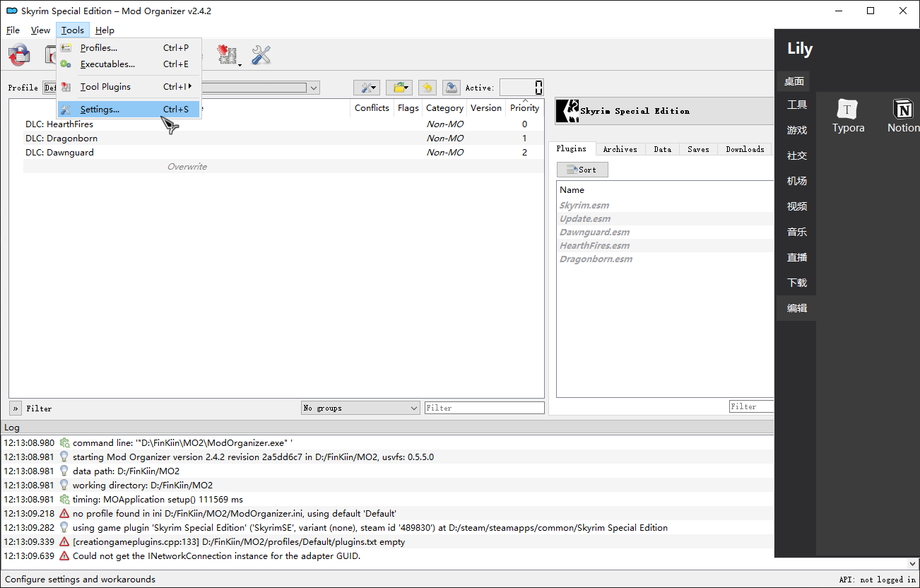Viewport: 920px width, 588px height.
Task: Click the instance manager globe icon in toolbar
Action: tap(19, 55)
